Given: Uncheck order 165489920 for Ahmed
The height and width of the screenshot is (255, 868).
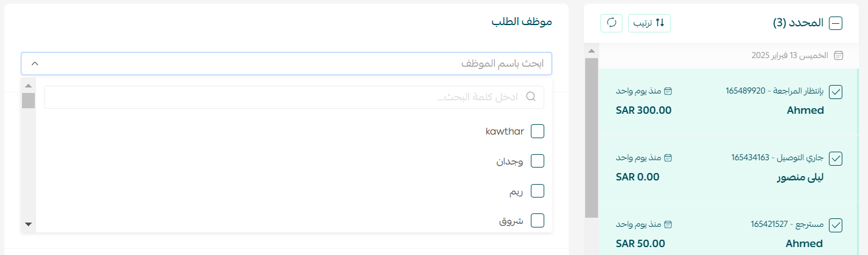Looking at the screenshot, I should click(836, 92).
